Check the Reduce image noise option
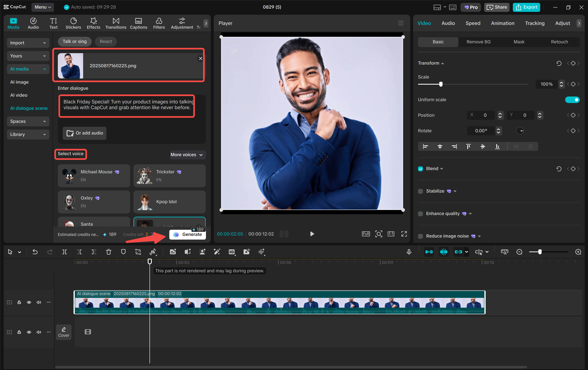 (420, 236)
